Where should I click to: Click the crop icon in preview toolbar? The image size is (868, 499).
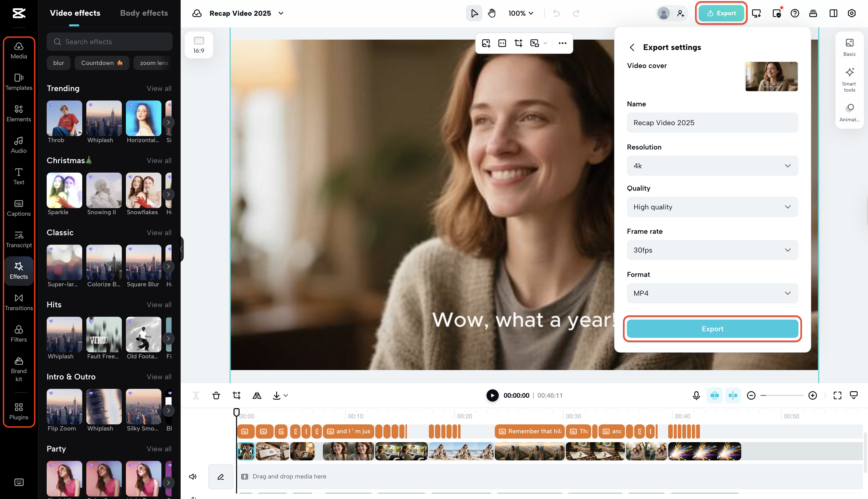pos(518,43)
